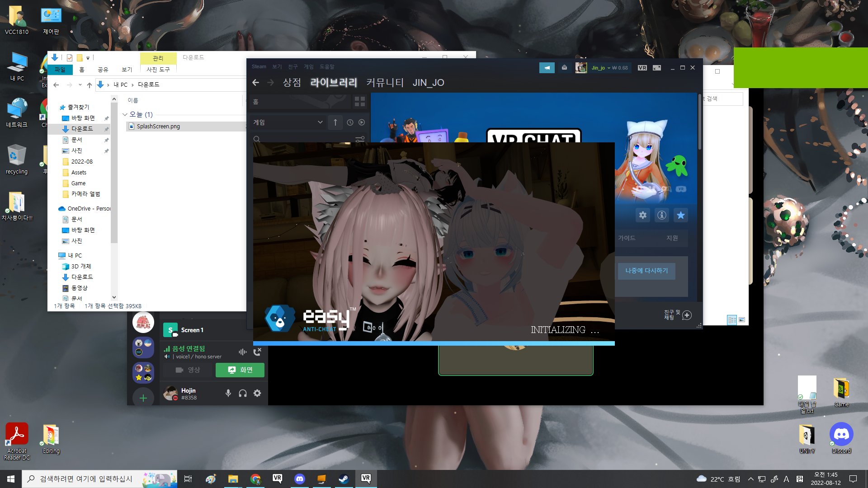Screen dimensions: 868x488
Task: Collapse the 오늘 (1) file group
Action: [x=125, y=115]
